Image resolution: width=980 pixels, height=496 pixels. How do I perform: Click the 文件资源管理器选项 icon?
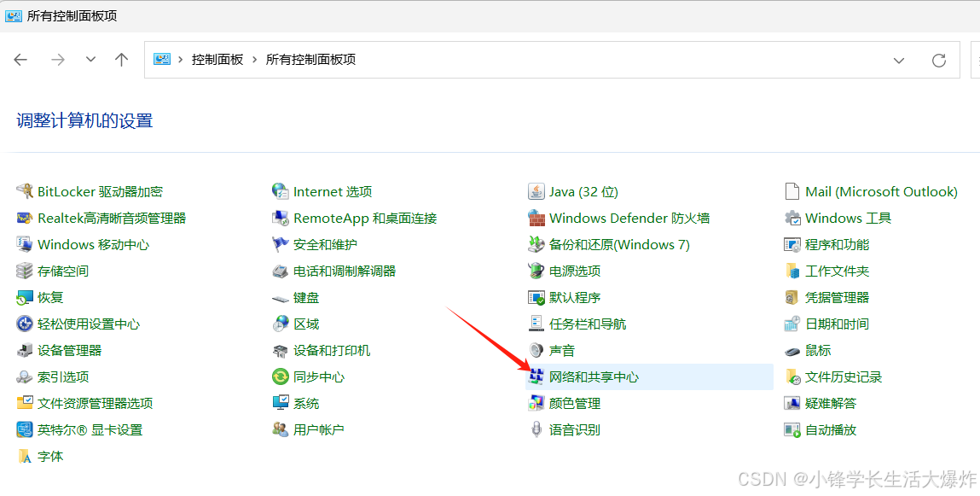tap(25, 404)
